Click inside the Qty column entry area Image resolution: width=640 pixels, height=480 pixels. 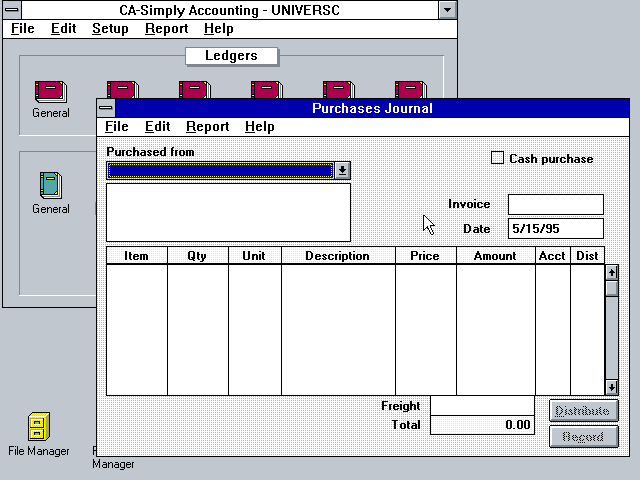pos(198,330)
